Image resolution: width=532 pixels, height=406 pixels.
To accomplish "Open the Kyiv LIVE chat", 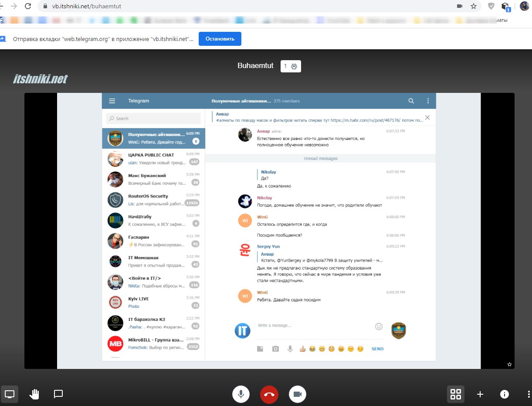I will (153, 302).
